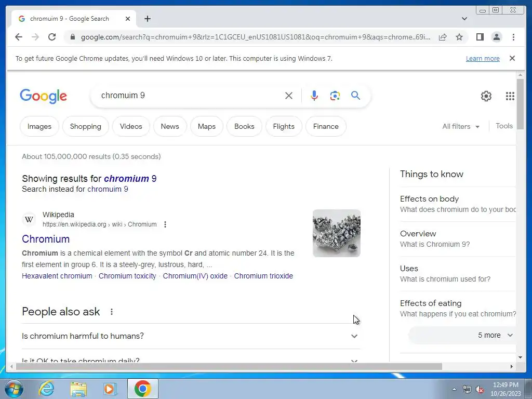Click horizontal scrollbar right arrow
Image resolution: width=532 pixels, height=399 pixels.
pyautogui.click(x=512, y=366)
